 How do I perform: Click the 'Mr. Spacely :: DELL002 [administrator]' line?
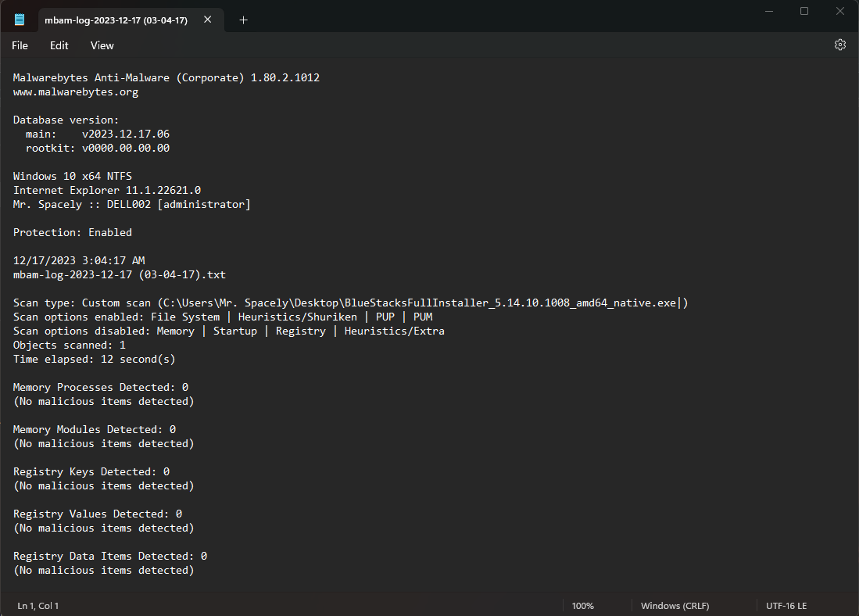tap(131, 204)
